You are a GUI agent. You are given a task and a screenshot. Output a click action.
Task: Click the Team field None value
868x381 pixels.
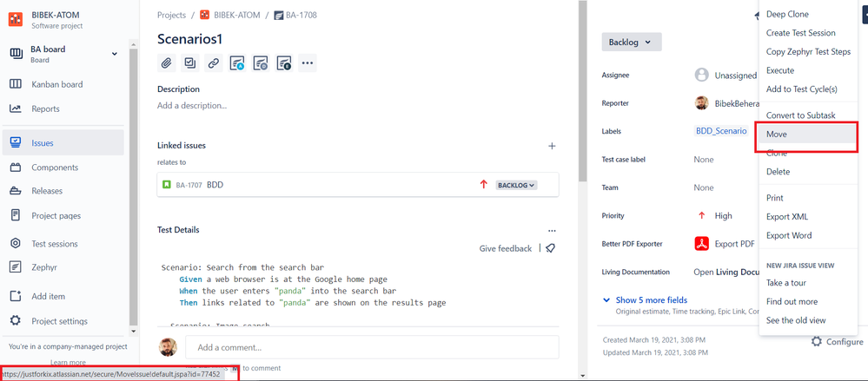point(704,187)
